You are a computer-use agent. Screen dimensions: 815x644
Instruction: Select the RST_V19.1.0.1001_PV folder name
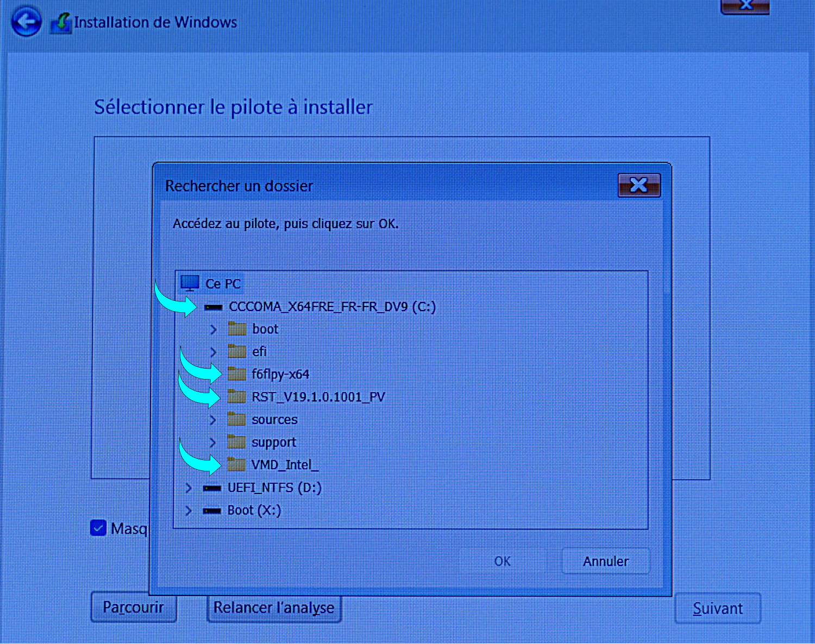coord(318,397)
